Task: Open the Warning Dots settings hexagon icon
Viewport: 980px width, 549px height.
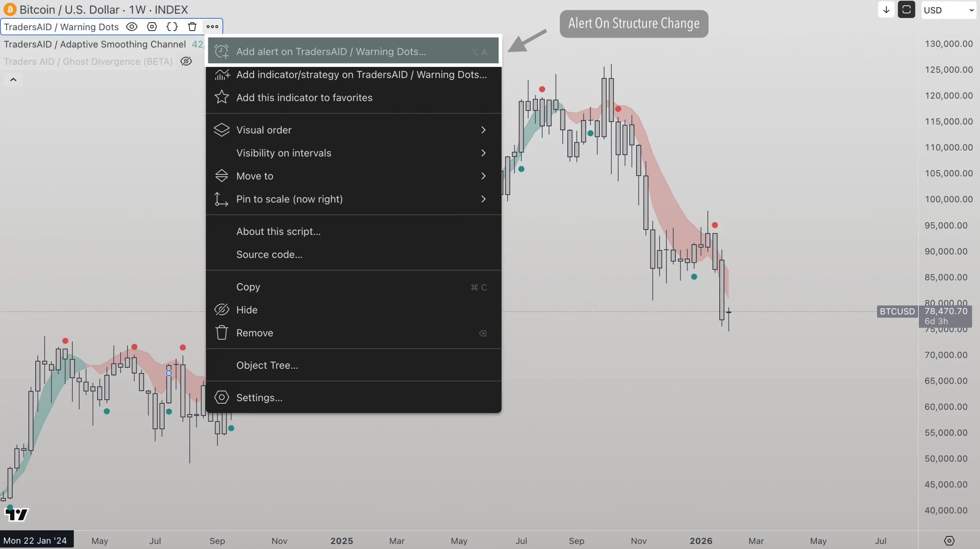Action: (152, 27)
